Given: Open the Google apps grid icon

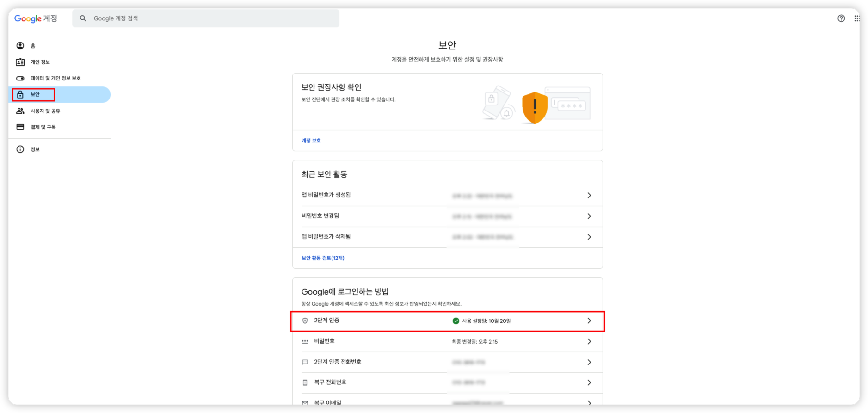Looking at the screenshot, I should (856, 18).
